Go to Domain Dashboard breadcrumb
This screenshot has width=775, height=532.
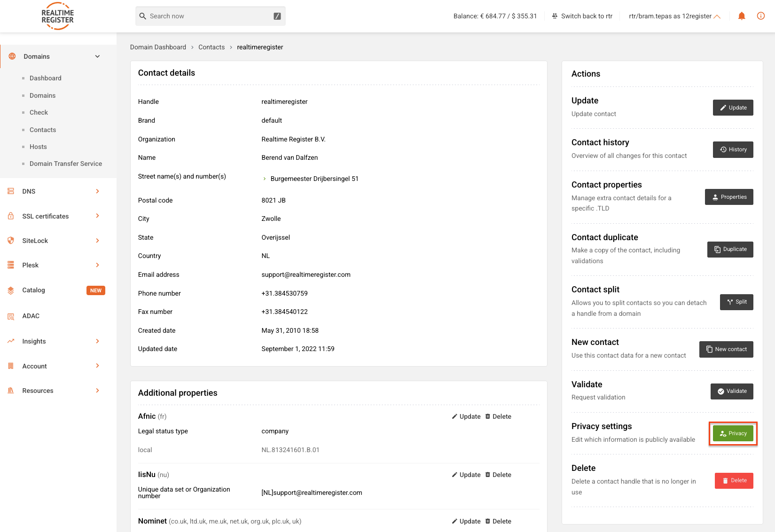[x=158, y=47]
